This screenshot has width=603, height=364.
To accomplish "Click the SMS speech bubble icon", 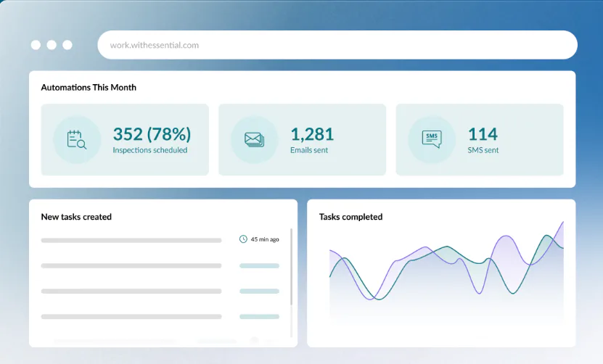I will pyautogui.click(x=432, y=139).
